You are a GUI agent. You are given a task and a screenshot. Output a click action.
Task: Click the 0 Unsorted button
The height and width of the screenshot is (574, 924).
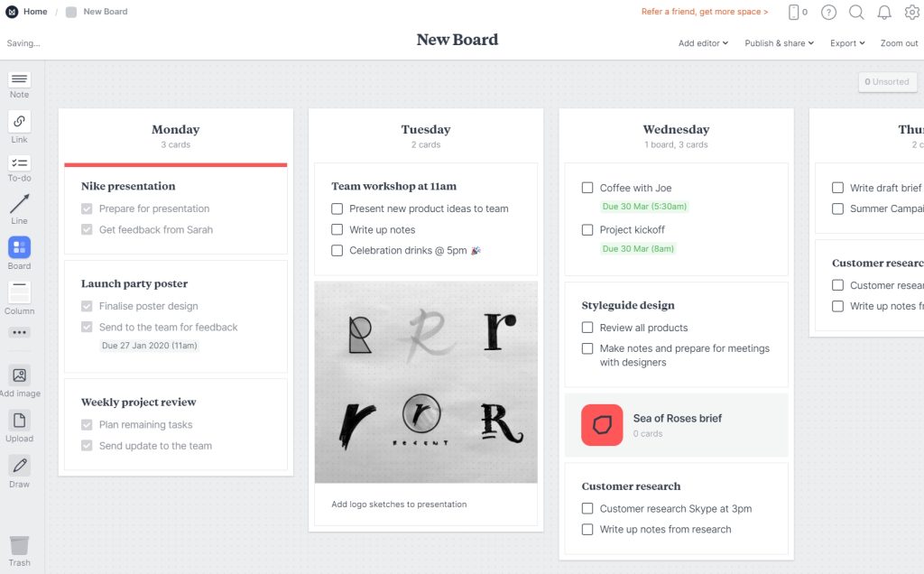(x=887, y=82)
